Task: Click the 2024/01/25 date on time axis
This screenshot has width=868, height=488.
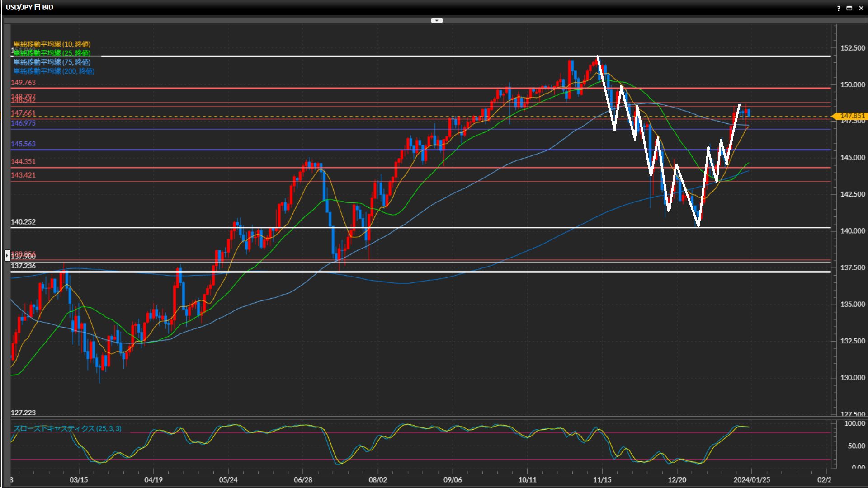Action: (752, 479)
